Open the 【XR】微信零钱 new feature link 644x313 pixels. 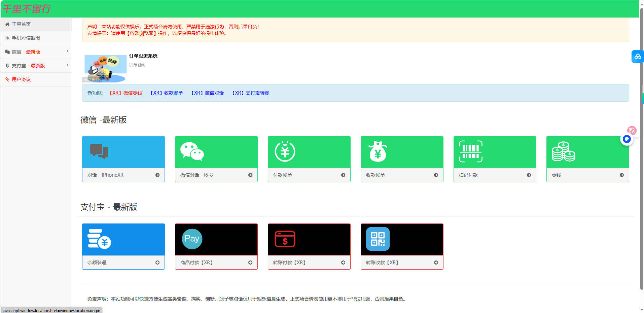pos(126,93)
